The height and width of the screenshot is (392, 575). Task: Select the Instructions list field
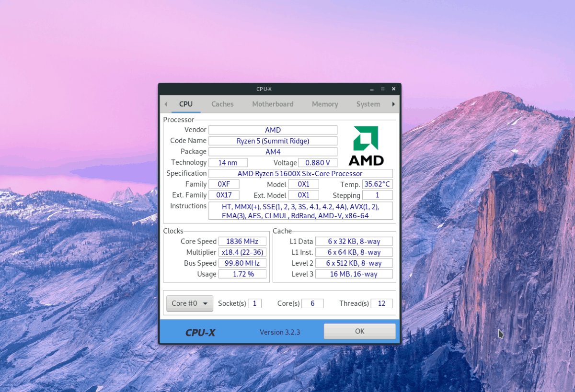click(300, 211)
